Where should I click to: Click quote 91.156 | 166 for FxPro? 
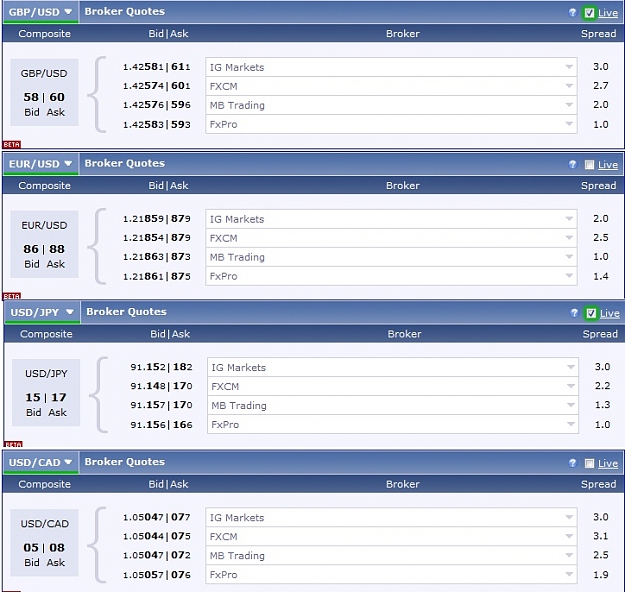coord(161,425)
